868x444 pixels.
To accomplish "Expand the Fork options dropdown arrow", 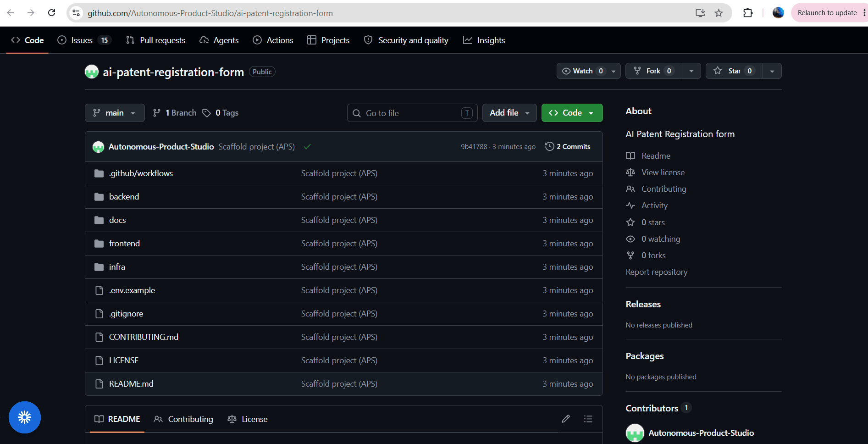I will 691,71.
